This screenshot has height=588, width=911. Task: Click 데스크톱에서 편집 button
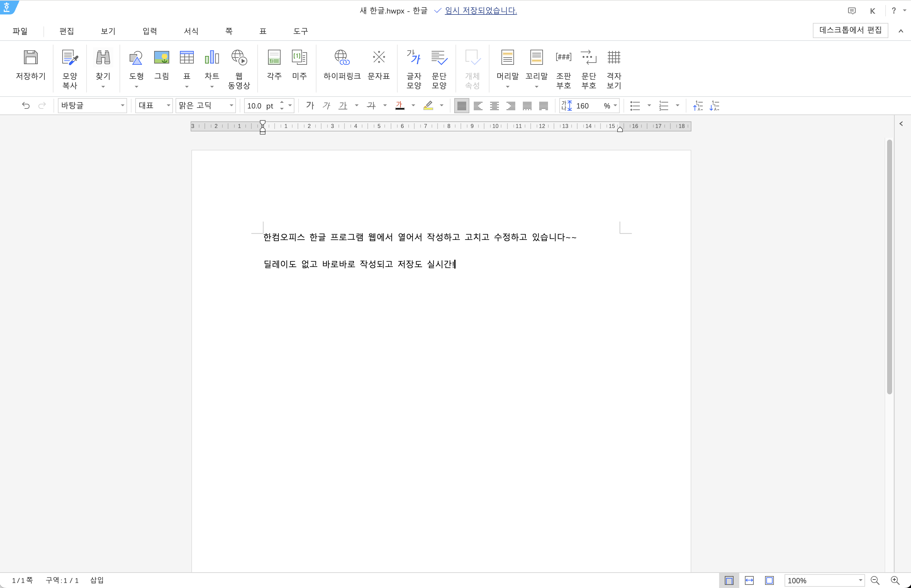tap(850, 30)
